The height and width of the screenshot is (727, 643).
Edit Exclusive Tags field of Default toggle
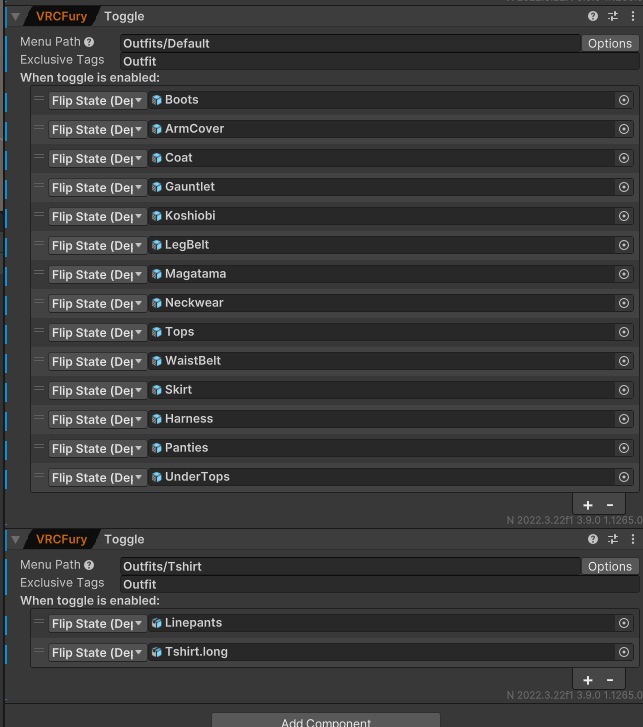pos(380,61)
